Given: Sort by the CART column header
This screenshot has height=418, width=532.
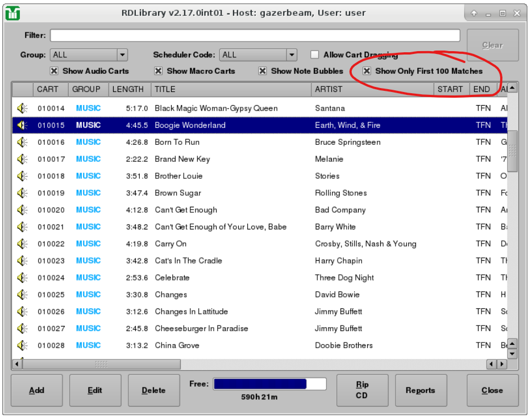Looking at the screenshot, I should (x=51, y=89).
